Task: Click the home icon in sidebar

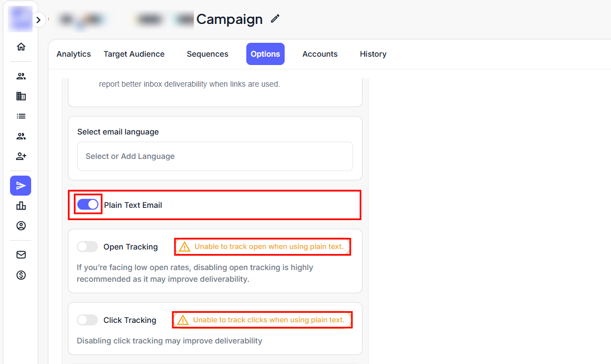Action: [x=21, y=47]
